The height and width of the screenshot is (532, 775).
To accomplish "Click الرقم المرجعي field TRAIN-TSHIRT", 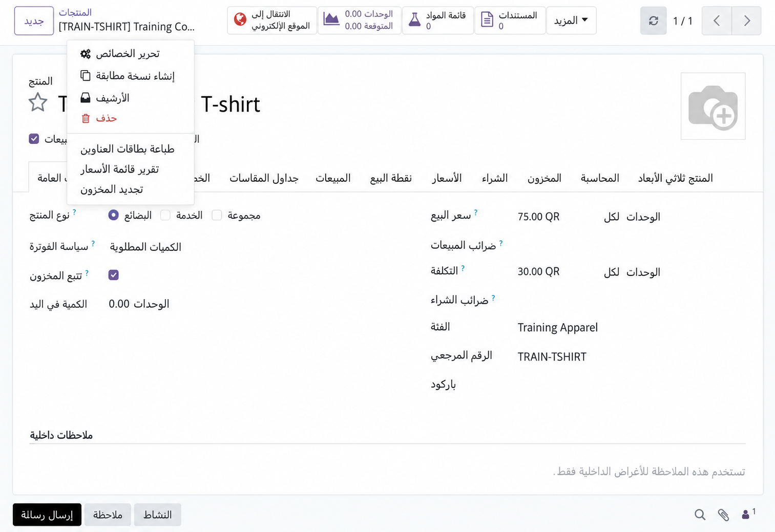I will click(x=552, y=357).
